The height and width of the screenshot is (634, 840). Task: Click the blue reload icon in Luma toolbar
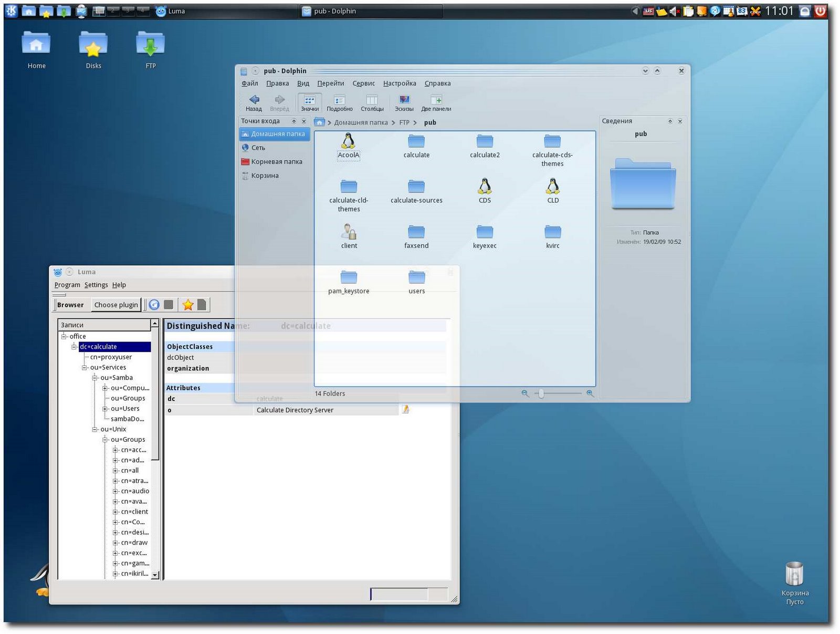[154, 305]
